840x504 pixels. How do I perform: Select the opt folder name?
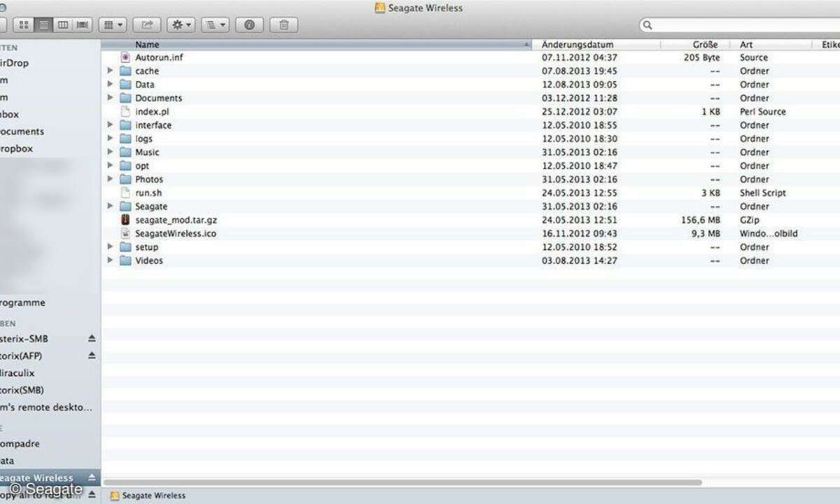(x=142, y=166)
